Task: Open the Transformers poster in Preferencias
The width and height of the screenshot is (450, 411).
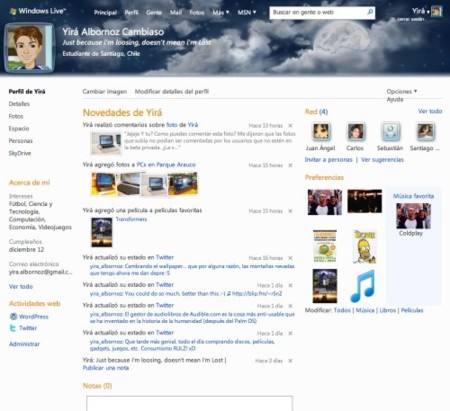Action: click(x=325, y=286)
